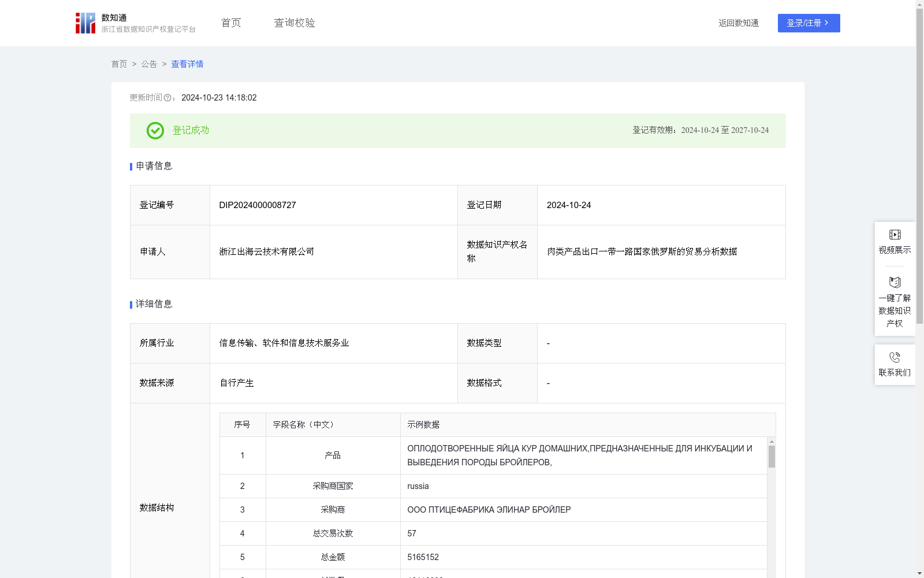
Task: Click the 采购商国家 field name cell
Action: click(x=333, y=486)
